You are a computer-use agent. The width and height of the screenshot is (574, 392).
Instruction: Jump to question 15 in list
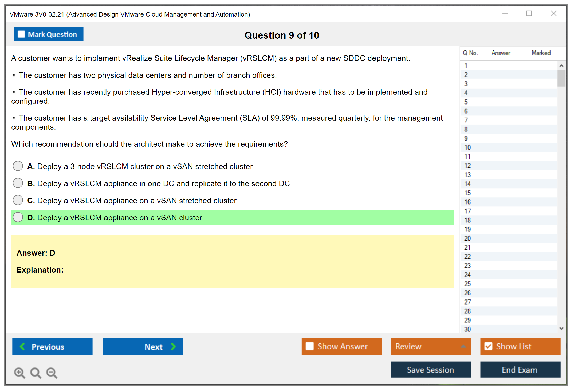(x=467, y=193)
